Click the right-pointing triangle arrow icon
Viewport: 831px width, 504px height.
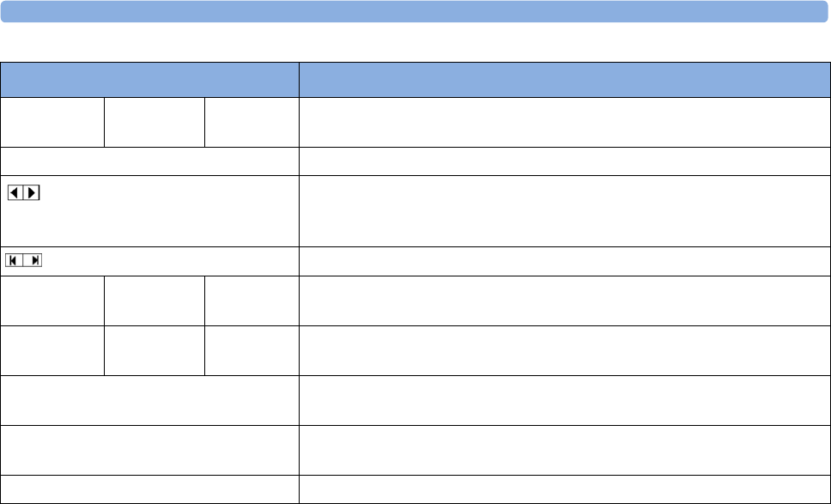pos(32,193)
